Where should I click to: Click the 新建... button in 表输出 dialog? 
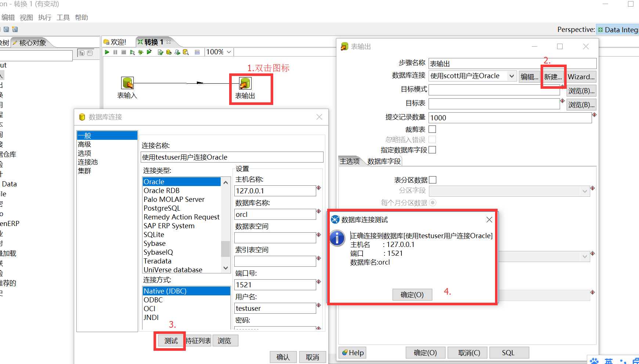[x=553, y=77]
